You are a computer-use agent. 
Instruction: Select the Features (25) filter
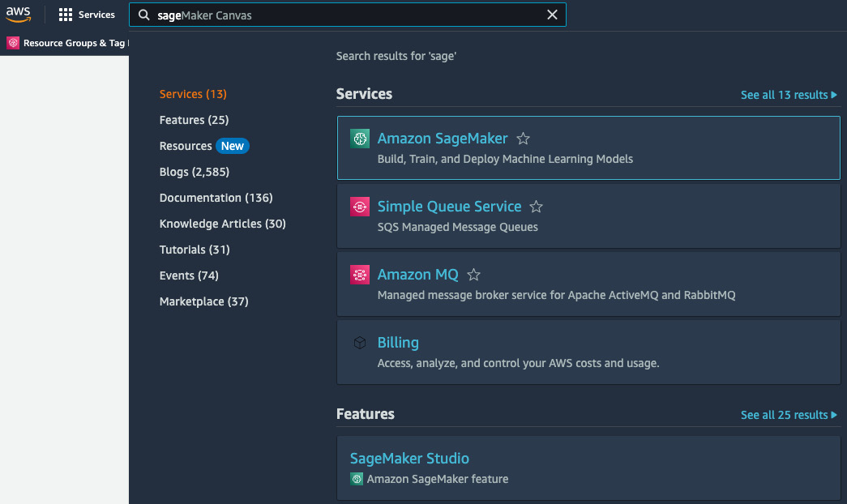coord(194,120)
